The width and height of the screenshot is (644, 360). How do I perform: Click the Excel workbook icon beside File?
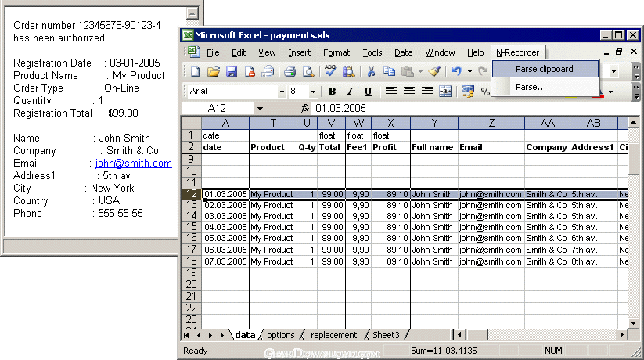pyautogui.click(x=193, y=52)
